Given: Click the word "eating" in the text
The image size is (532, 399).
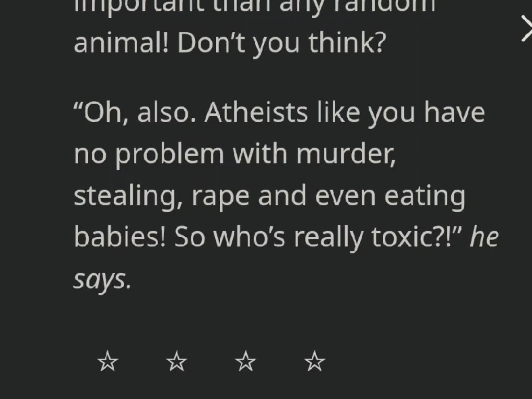Looking at the screenshot, I should pos(424,196).
